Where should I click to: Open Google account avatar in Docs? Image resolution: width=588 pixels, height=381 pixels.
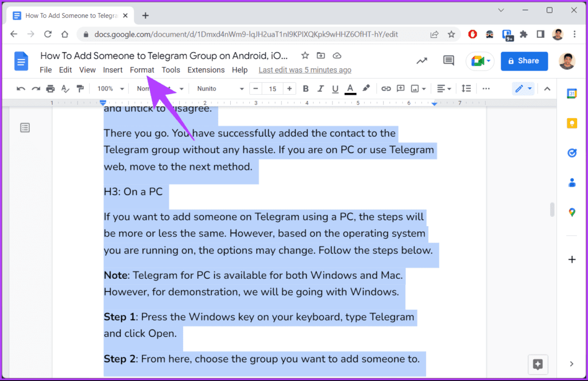click(x=567, y=61)
